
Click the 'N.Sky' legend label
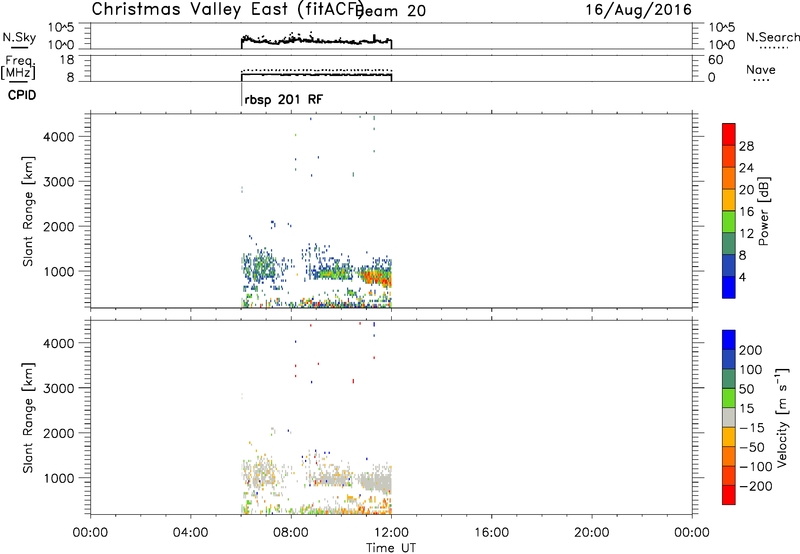19,37
